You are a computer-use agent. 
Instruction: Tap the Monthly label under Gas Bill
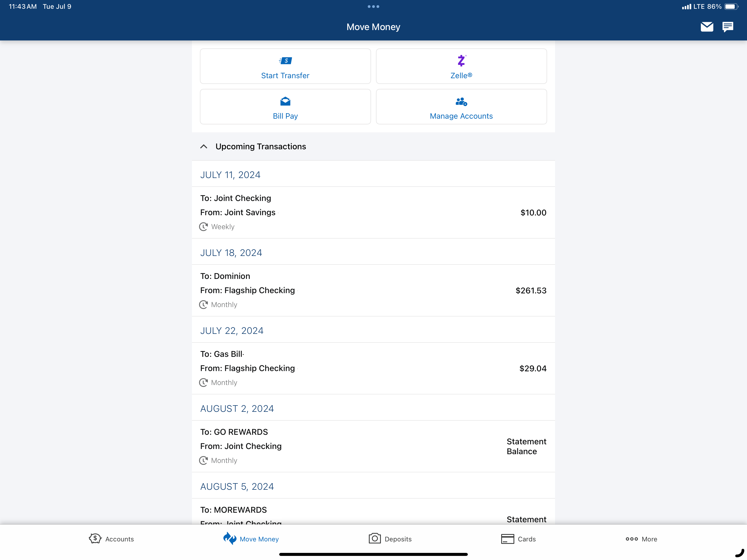coord(224,383)
